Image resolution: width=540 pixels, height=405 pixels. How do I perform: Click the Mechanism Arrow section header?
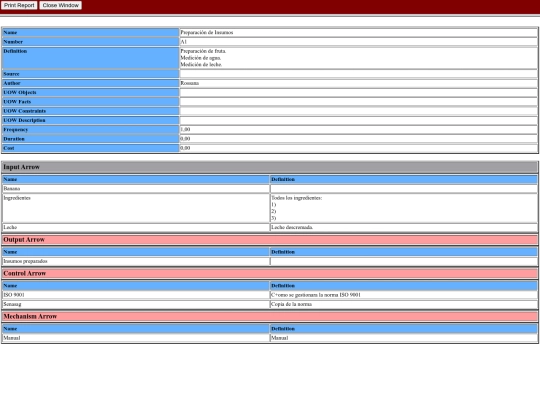point(270,316)
